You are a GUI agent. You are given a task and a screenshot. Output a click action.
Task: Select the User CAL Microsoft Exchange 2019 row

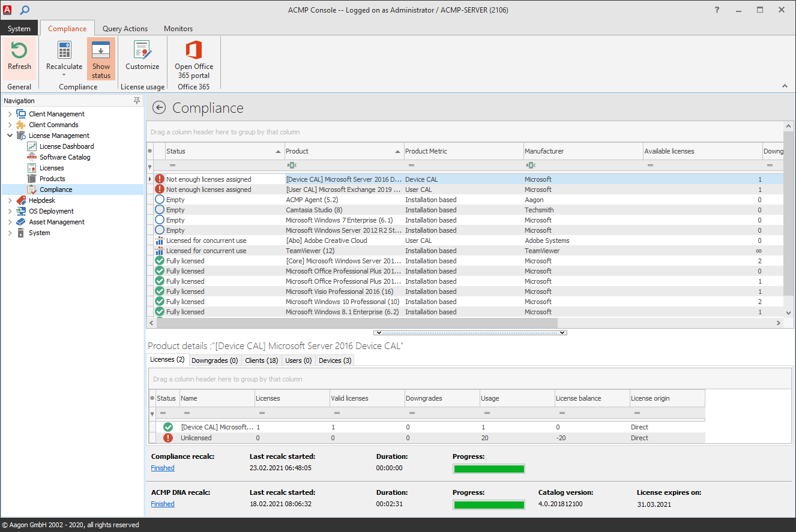pyautogui.click(x=465, y=190)
